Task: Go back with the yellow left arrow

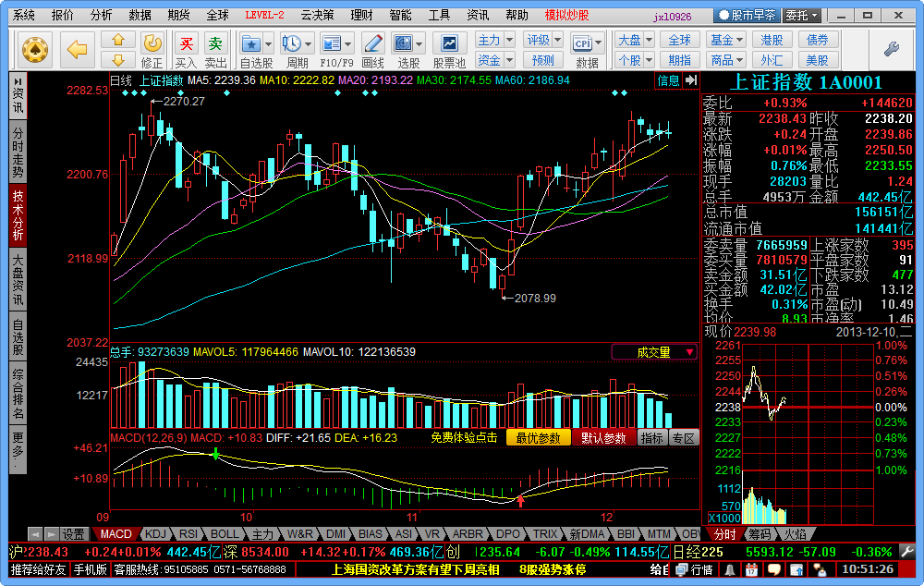Action: [78, 50]
